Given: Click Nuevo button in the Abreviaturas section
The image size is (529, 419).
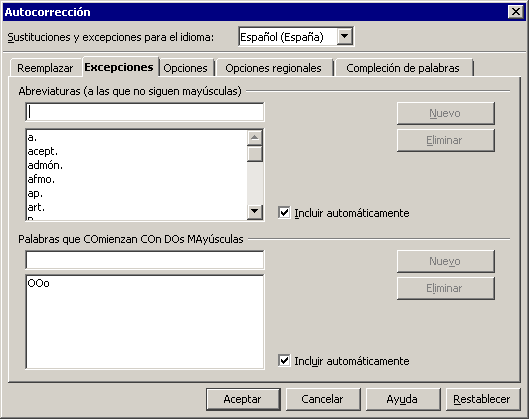Looking at the screenshot, I should point(446,113).
